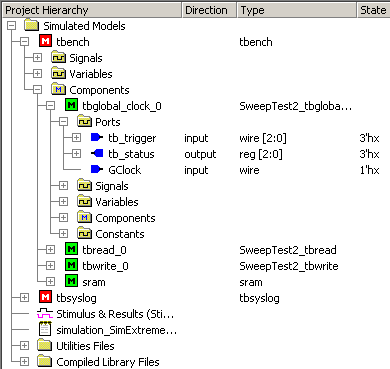Click the Compiled Library Files folder icon
Screen dimensions: 390x369
coord(44,361)
